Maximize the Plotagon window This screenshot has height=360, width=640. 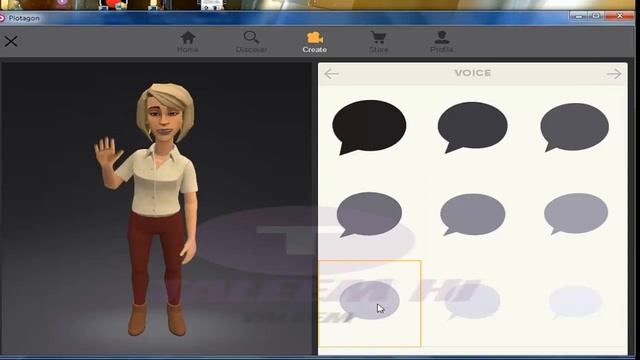click(596, 16)
